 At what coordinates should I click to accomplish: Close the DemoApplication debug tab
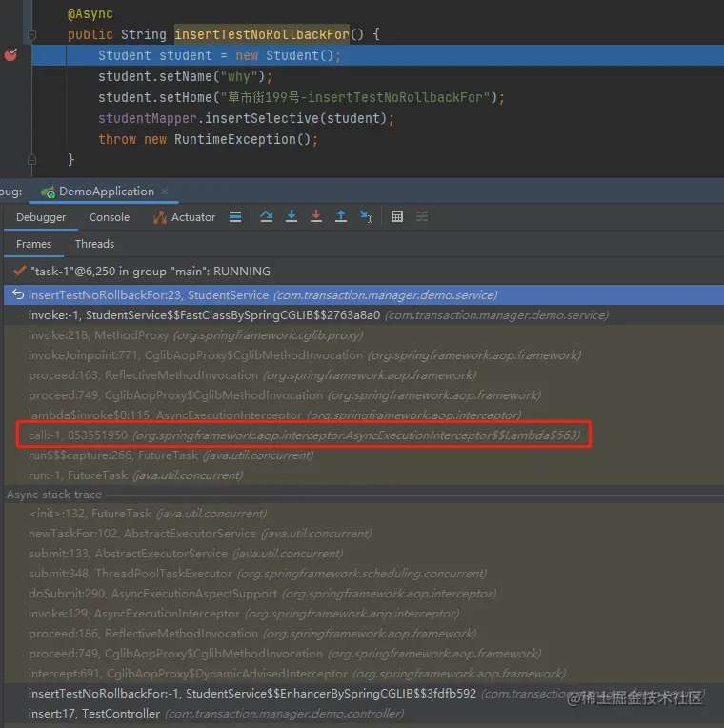[x=164, y=192]
